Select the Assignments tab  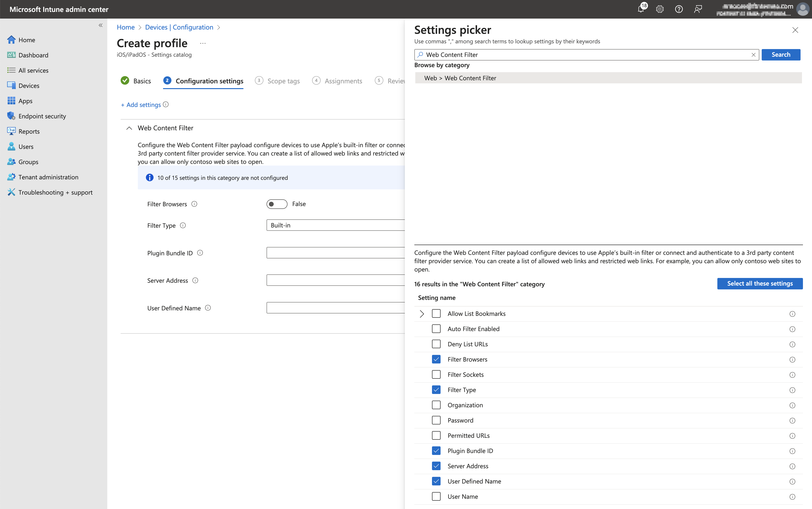coord(343,81)
